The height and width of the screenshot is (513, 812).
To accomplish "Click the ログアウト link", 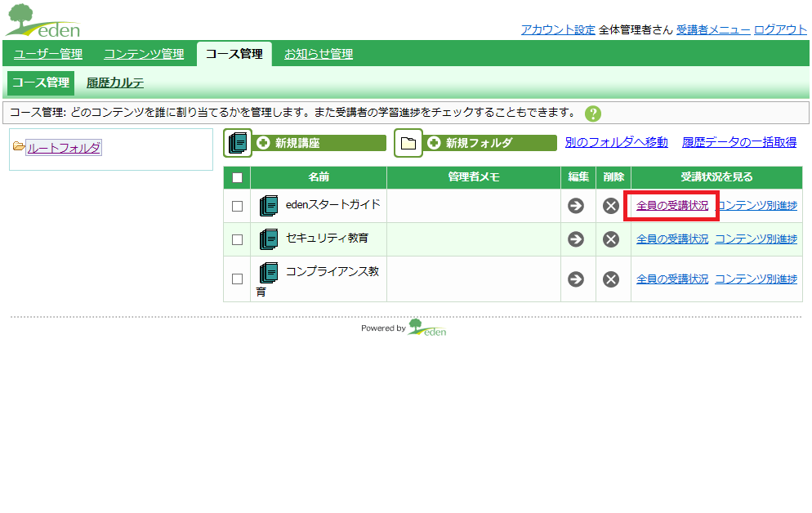I will [780, 29].
